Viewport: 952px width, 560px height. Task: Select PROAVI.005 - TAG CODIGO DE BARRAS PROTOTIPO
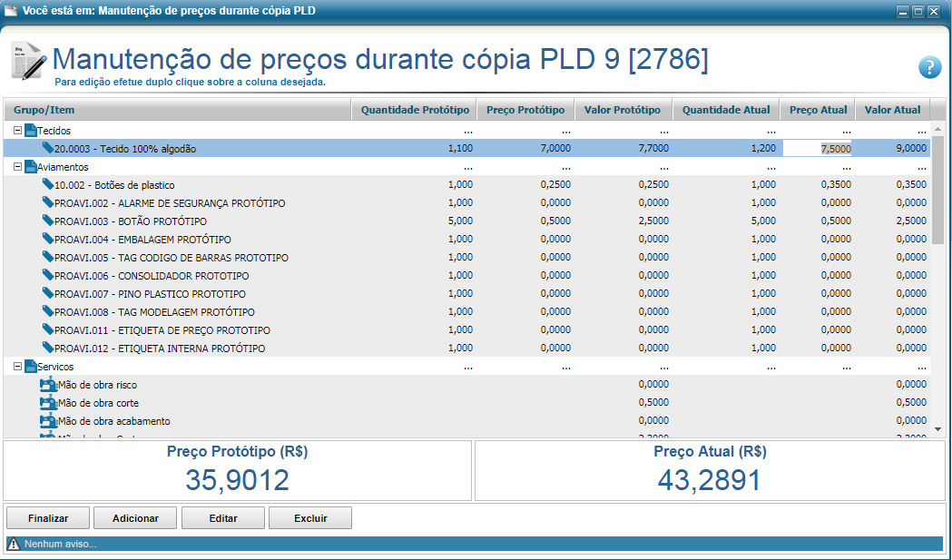466,258
